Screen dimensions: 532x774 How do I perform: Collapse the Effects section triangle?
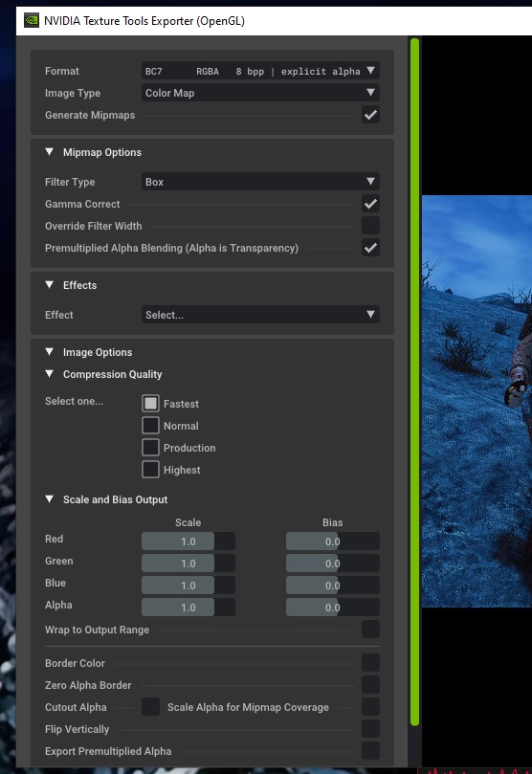[50, 285]
